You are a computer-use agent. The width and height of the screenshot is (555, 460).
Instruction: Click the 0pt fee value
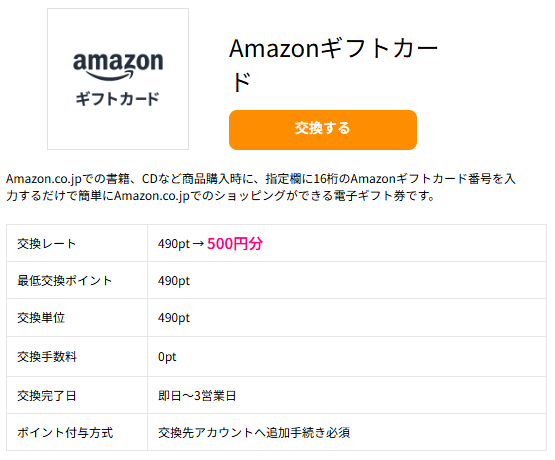click(167, 357)
